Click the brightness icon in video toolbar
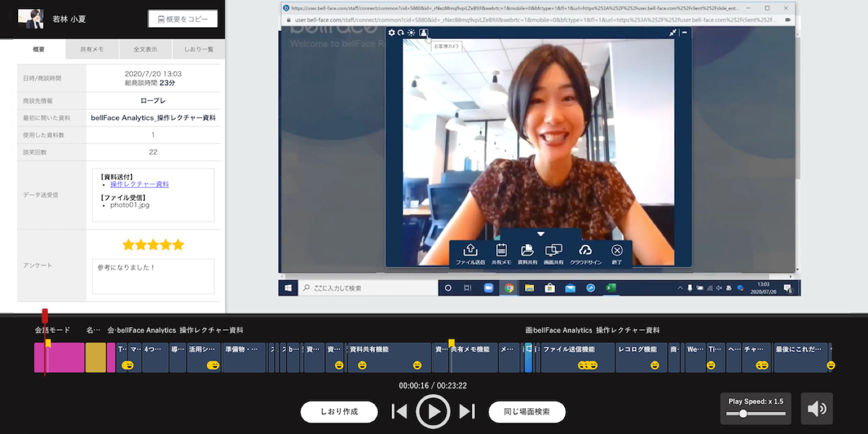The image size is (868, 434). 411,33
